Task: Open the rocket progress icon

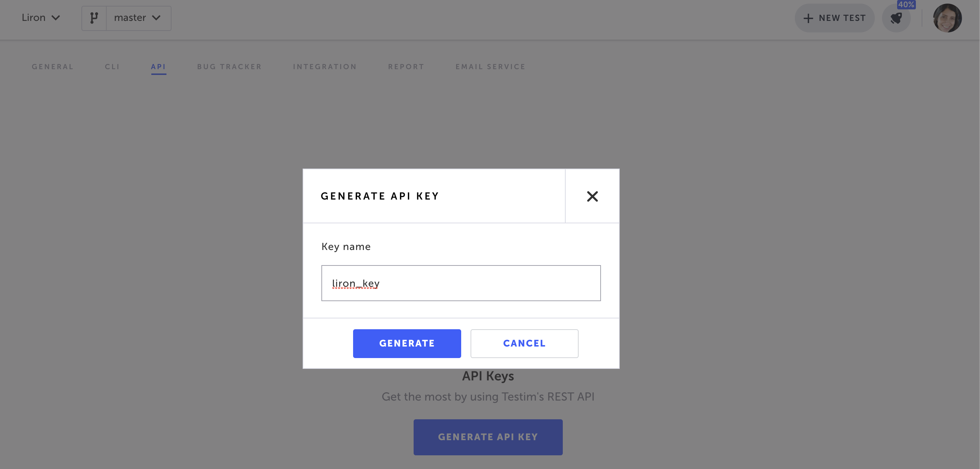Action: click(x=896, y=18)
